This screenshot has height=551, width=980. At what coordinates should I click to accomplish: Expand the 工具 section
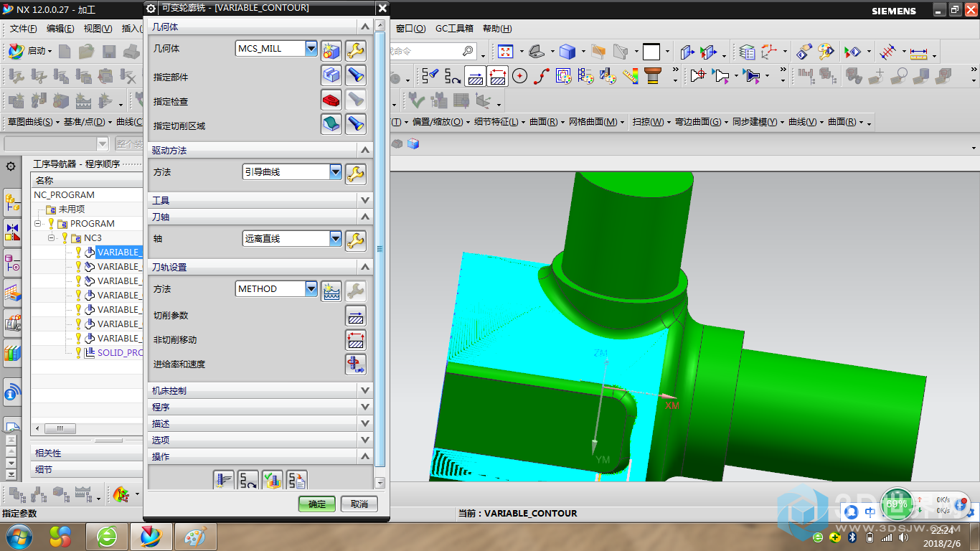(x=365, y=200)
